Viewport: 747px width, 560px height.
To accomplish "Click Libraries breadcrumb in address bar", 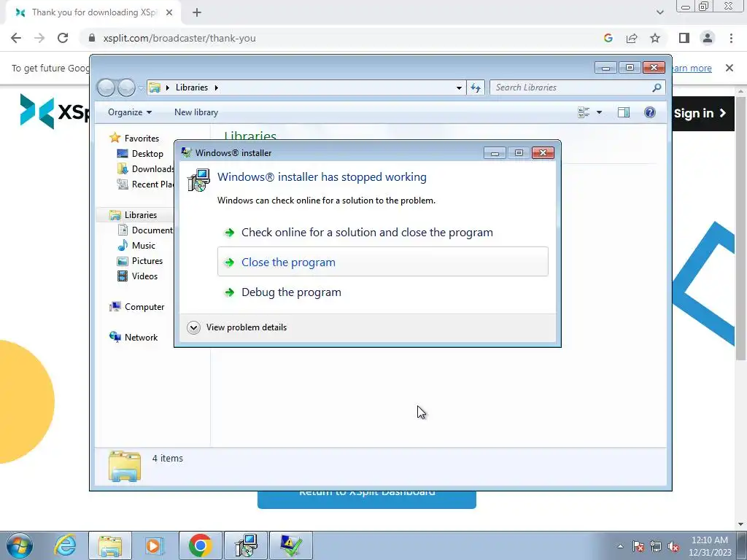I will click(x=192, y=87).
